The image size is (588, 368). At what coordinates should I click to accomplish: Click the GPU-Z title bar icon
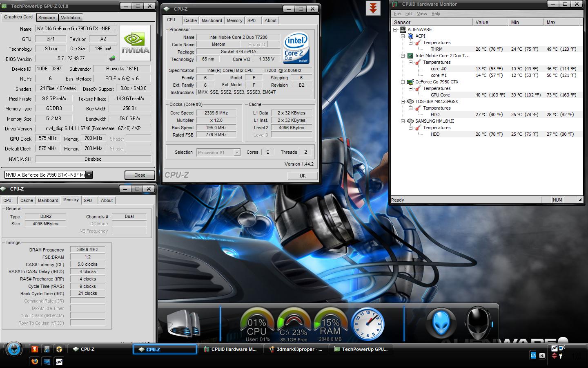pyautogui.click(x=4, y=6)
